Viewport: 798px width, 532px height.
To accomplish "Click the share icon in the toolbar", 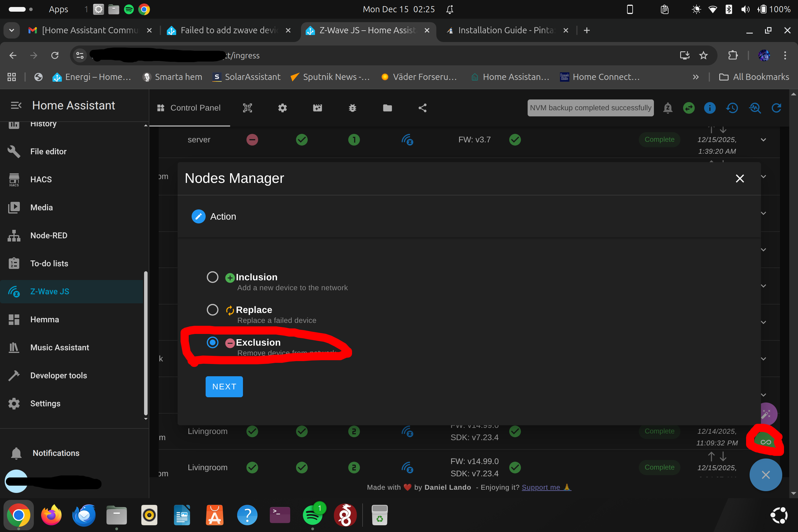I will coord(423,108).
